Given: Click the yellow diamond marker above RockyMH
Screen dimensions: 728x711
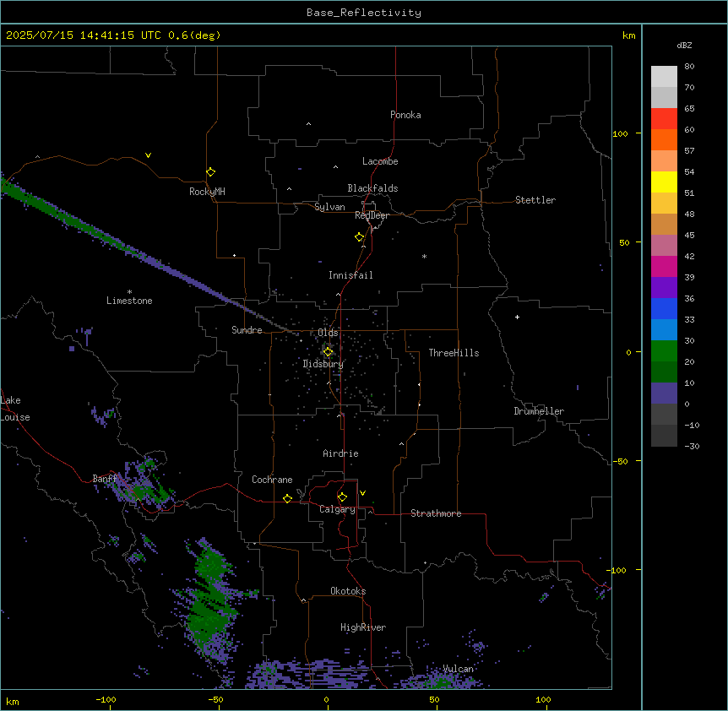Looking at the screenshot, I should (211, 172).
